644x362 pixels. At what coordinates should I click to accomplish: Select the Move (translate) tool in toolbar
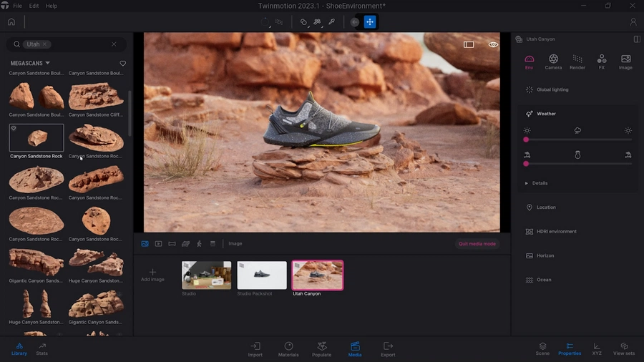370,22
